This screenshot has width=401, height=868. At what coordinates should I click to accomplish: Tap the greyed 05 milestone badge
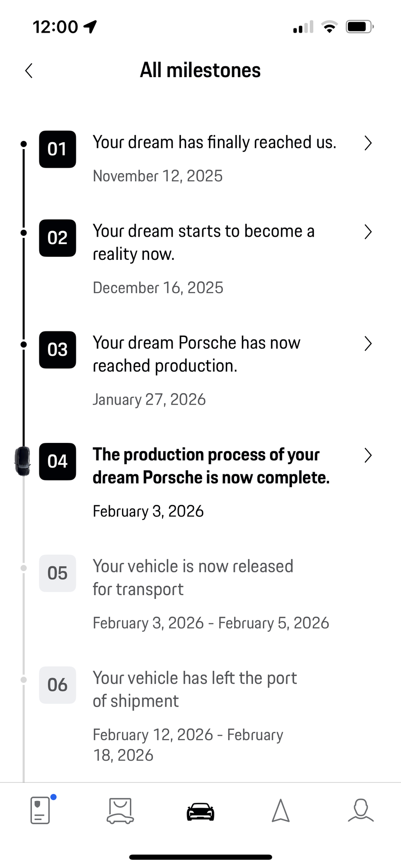pos(58,573)
